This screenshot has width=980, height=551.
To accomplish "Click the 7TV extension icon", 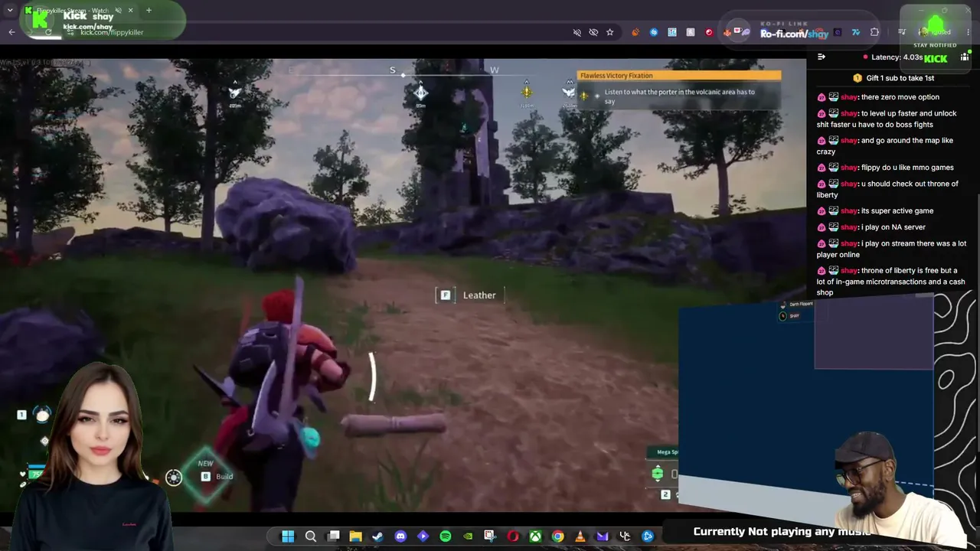I will pyautogui.click(x=856, y=32).
